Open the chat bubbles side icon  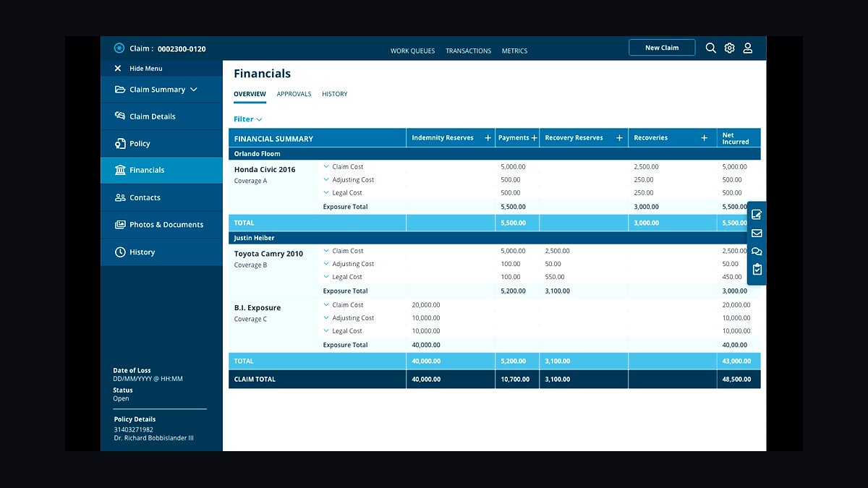pyautogui.click(x=757, y=252)
